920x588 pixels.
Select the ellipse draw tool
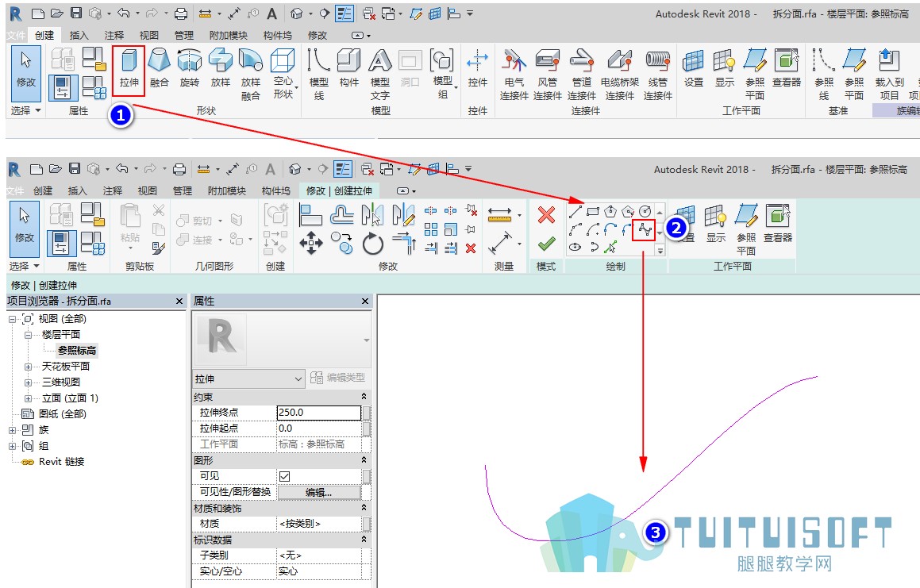point(575,247)
